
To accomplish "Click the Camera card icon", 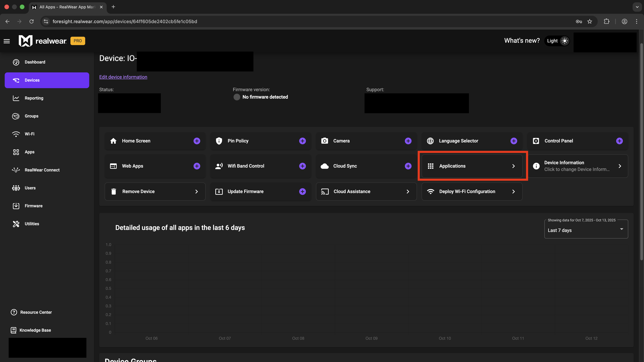I will tap(325, 141).
